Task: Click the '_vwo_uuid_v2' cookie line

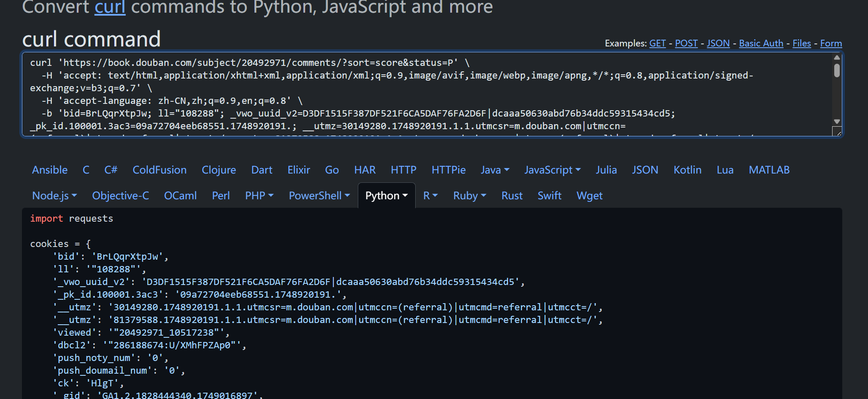Action: [289, 282]
